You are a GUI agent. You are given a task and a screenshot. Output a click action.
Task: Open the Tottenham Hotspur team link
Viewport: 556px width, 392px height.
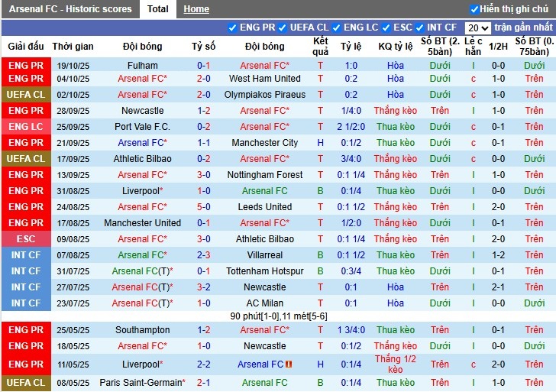[x=264, y=271]
